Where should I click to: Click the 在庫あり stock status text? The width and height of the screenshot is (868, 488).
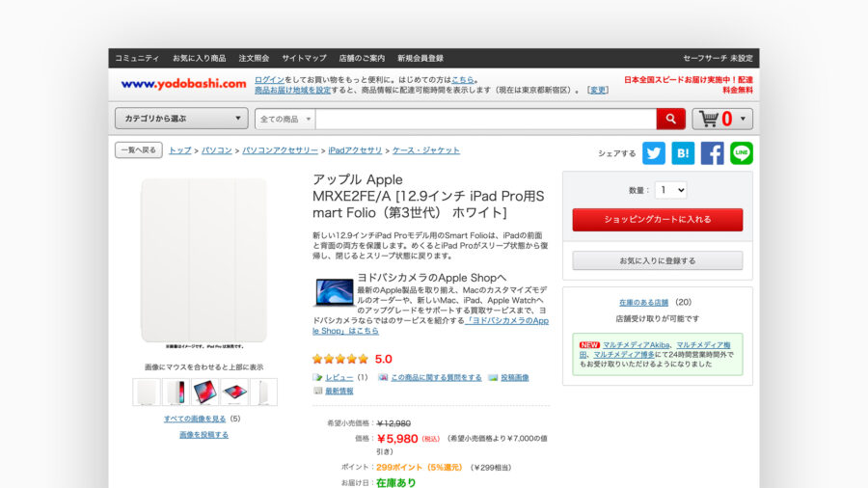point(395,483)
